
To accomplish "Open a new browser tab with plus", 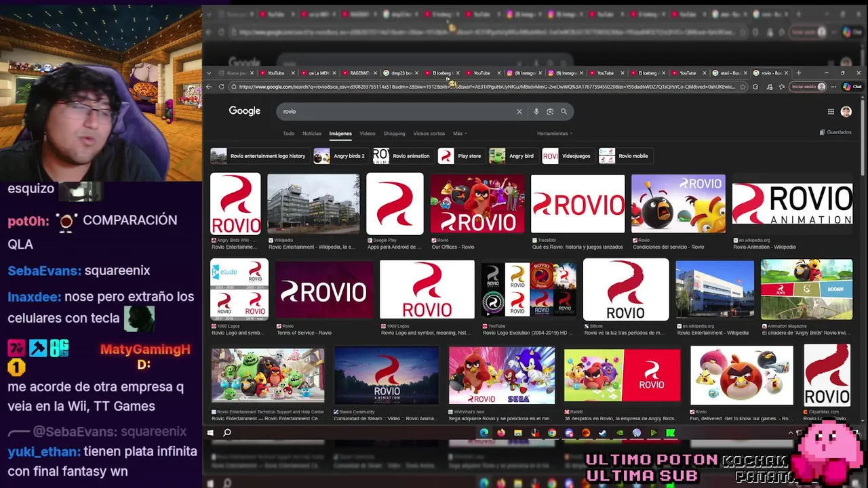I will pos(799,73).
